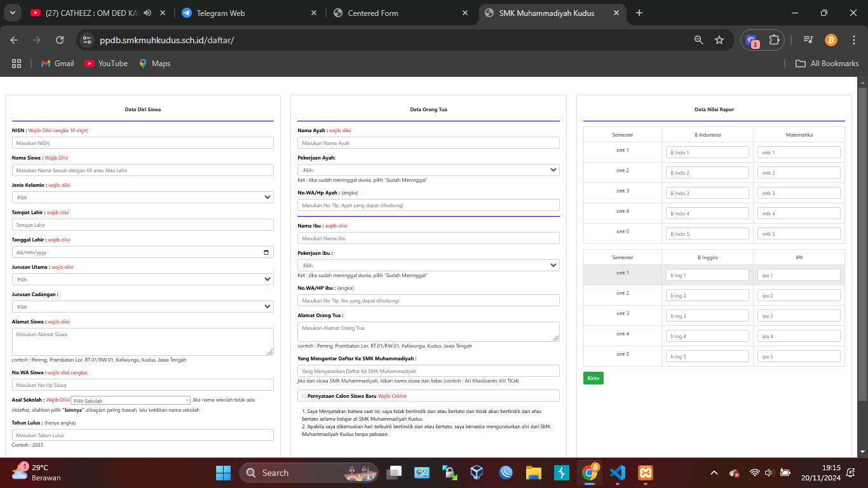Open Task View icon in taskbar
868x488 pixels.
[395, 473]
